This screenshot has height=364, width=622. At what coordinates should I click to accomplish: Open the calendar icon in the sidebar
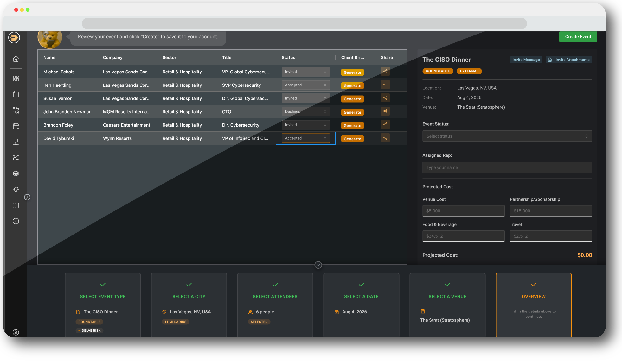click(x=16, y=94)
